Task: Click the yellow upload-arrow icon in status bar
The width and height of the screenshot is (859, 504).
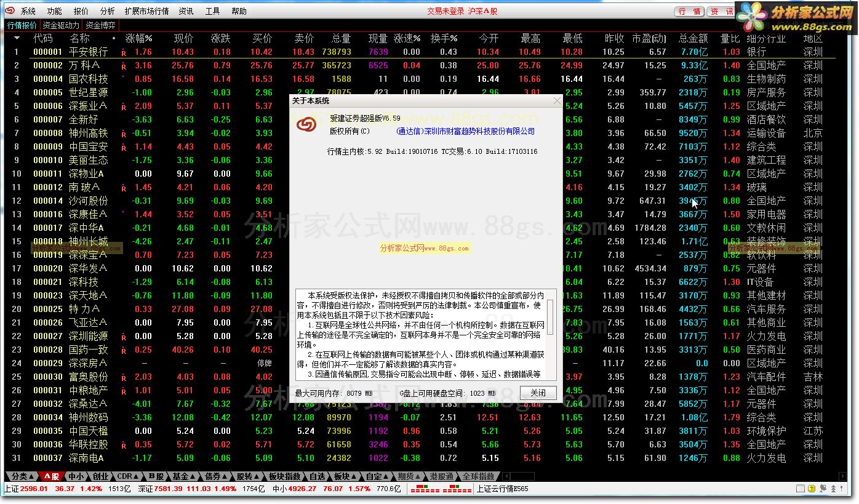Action: point(812,489)
